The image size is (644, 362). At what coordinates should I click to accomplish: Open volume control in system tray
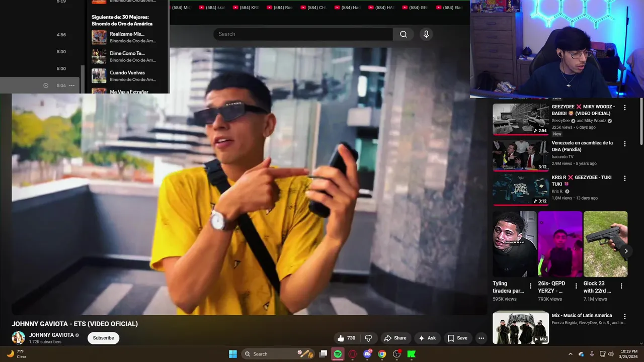(x=611, y=354)
